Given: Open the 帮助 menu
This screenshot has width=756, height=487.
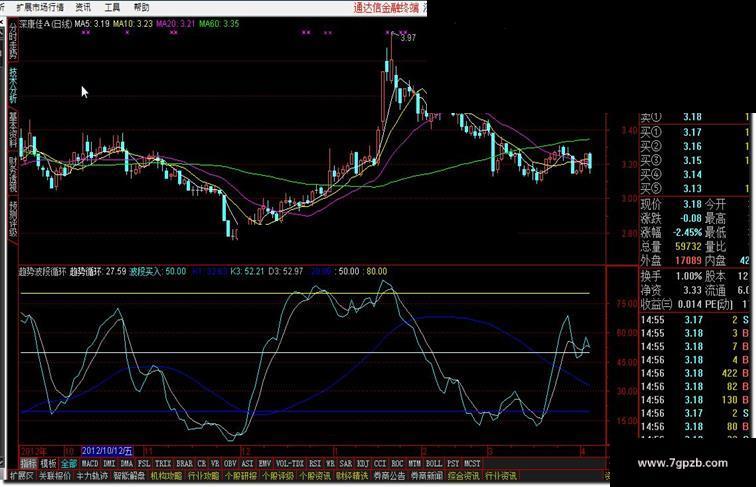Looking at the screenshot, I should 141,7.
